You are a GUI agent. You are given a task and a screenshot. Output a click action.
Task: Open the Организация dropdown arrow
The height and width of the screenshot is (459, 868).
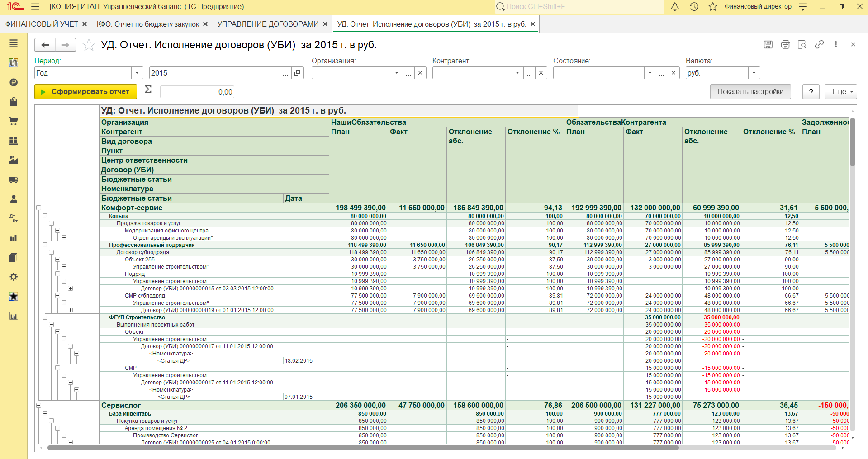coord(397,73)
